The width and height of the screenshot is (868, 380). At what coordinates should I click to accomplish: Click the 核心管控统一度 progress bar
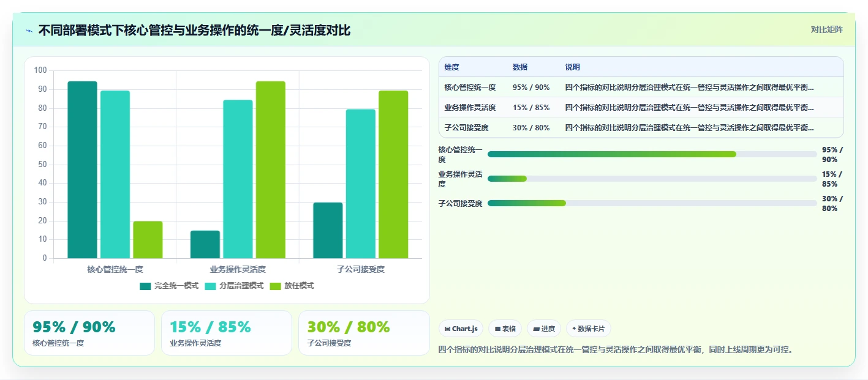[x=652, y=154]
